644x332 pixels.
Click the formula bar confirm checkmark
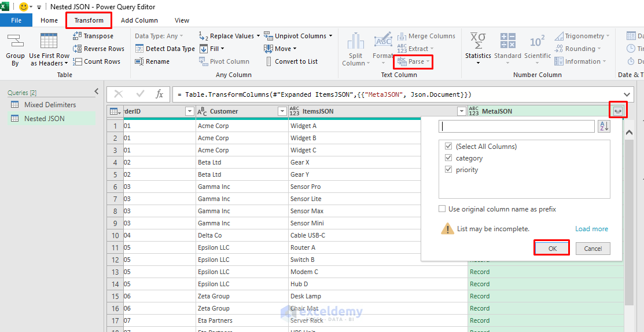140,94
